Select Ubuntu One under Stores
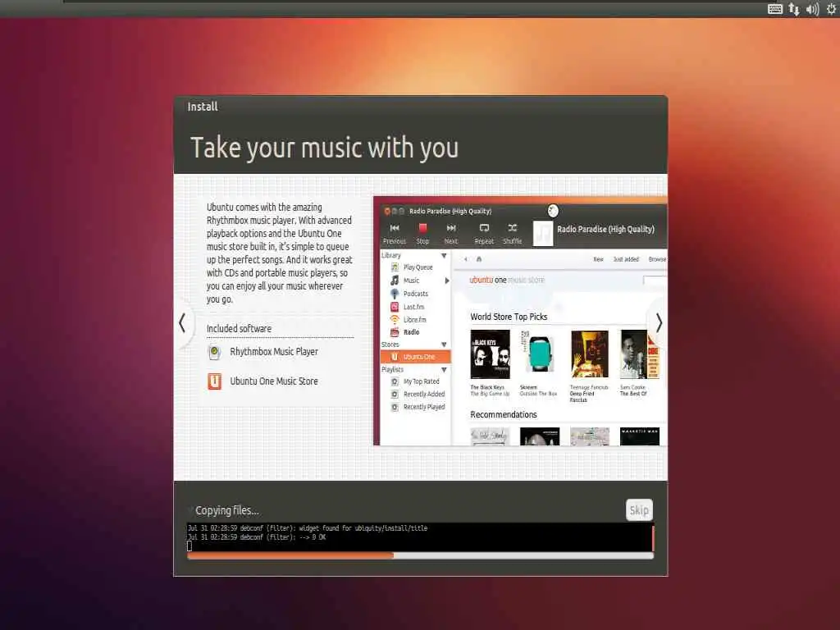Viewport: 840px width, 630px height. point(416,357)
